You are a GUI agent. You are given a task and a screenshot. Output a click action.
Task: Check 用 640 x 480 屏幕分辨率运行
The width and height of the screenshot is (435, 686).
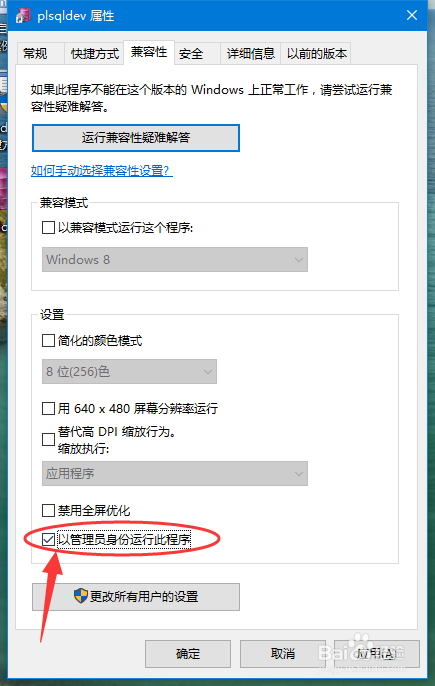(48, 409)
